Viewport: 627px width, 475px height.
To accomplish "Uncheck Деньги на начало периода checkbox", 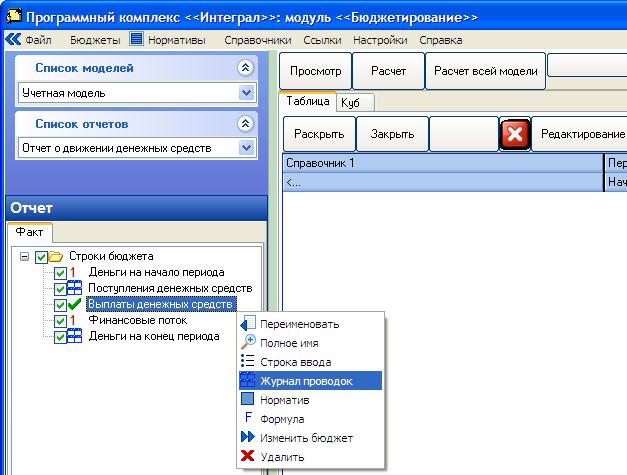I will pyautogui.click(x=60, y=273).
